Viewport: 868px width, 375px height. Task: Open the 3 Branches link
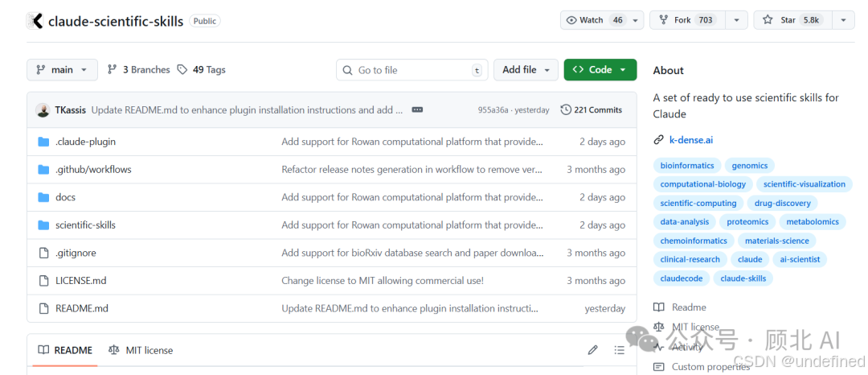[138, 70]
